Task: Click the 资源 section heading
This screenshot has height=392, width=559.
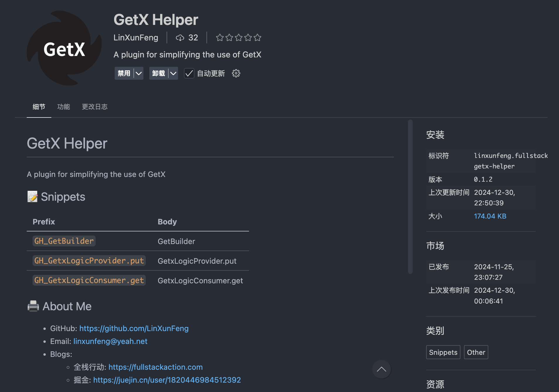Action: (x=435, y=384)
